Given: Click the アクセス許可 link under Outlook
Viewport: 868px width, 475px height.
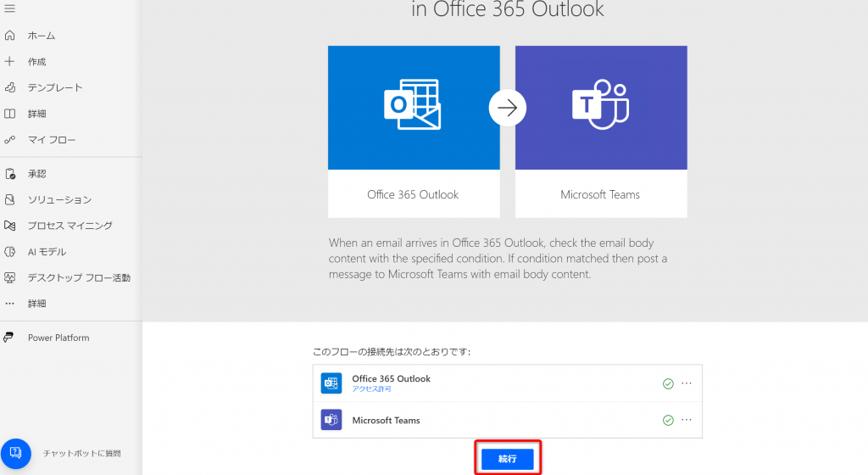Looking at the screenshot, I should click(371, 389).
